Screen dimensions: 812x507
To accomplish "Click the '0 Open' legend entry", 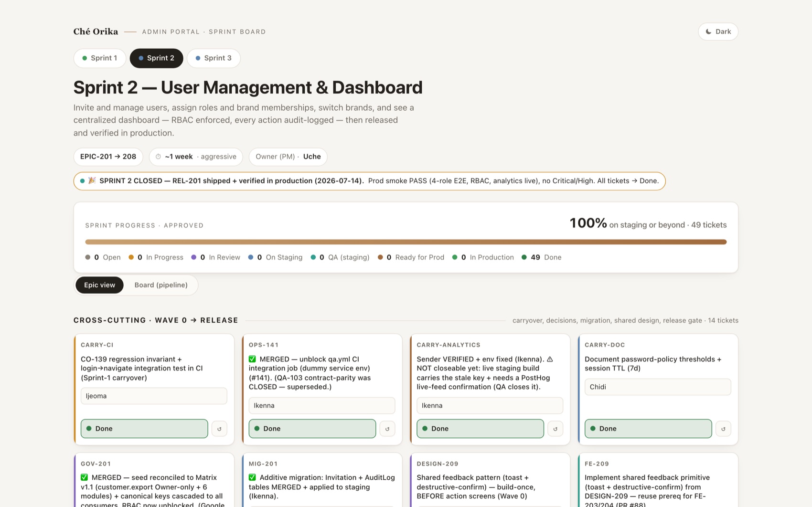I will [103, 257].
